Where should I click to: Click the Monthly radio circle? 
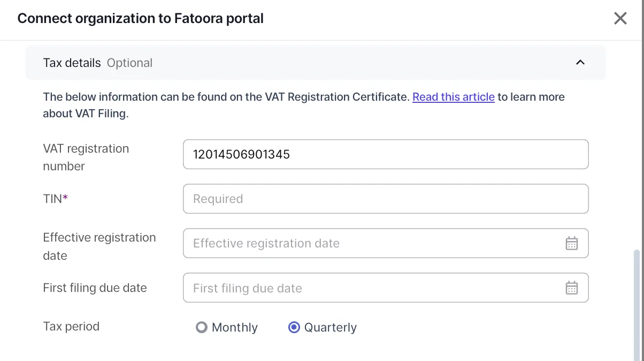click(x=201, y=327)
